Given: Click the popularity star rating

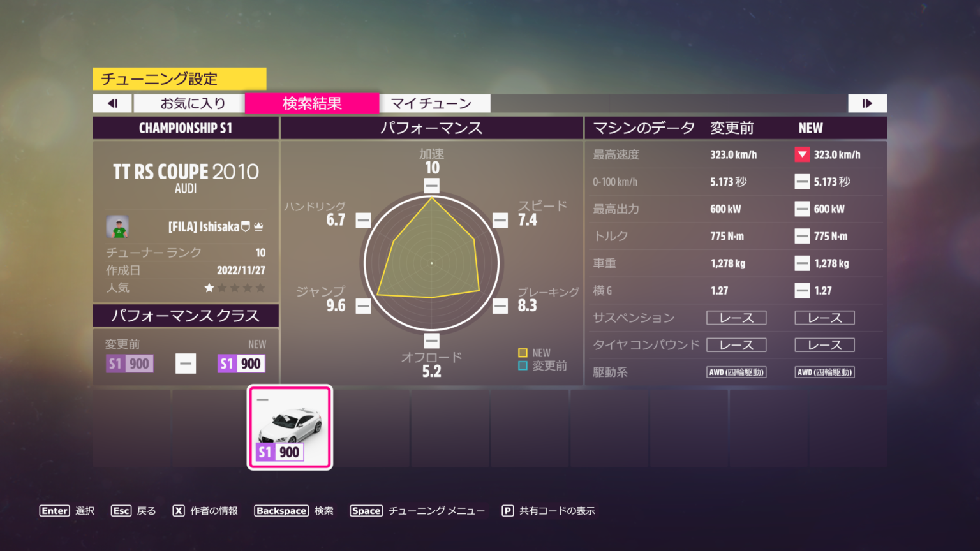Looking at the screenshot, I should click(x=234, y=288).
